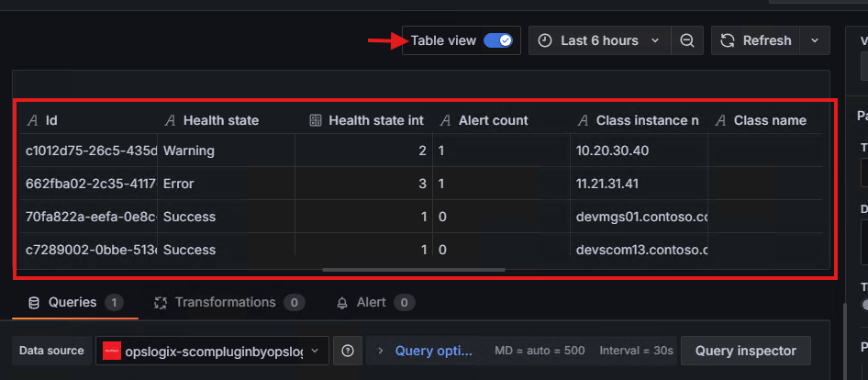Click the data source help icon
Viewport: 868px width, 380px height.
click(348, 351)
